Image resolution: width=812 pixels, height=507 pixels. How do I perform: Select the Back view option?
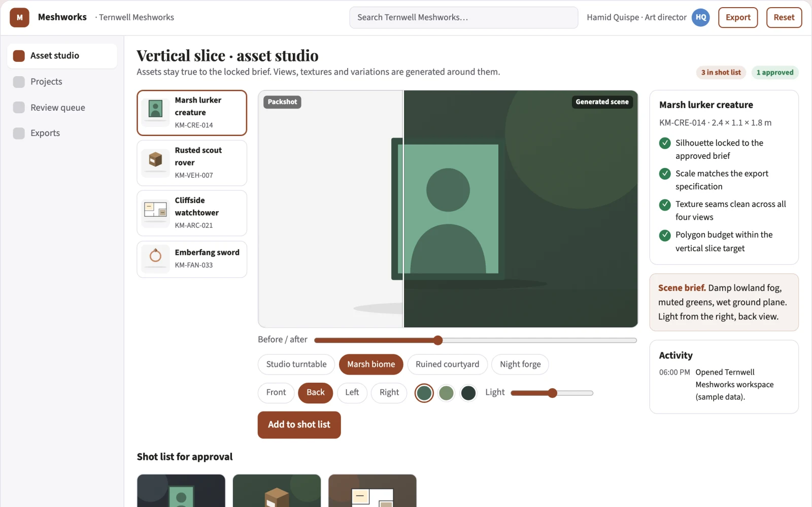(315, 393)
